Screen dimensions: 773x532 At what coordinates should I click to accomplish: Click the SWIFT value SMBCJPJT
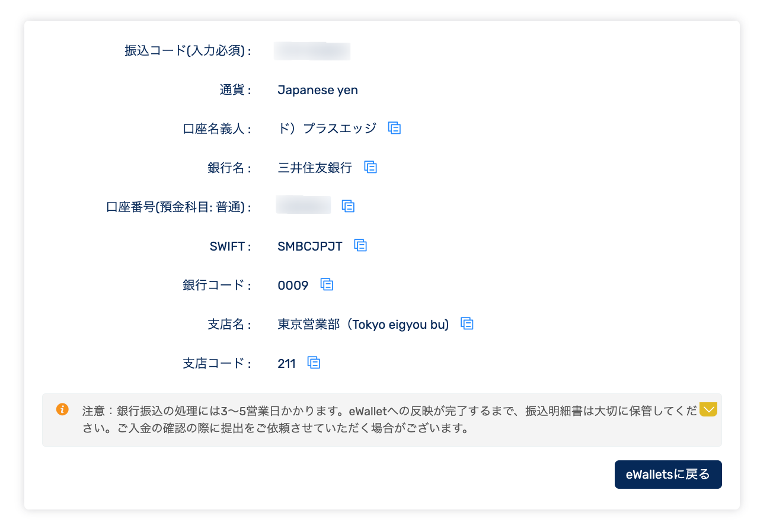pyautogui.click(x=310, y=246)
